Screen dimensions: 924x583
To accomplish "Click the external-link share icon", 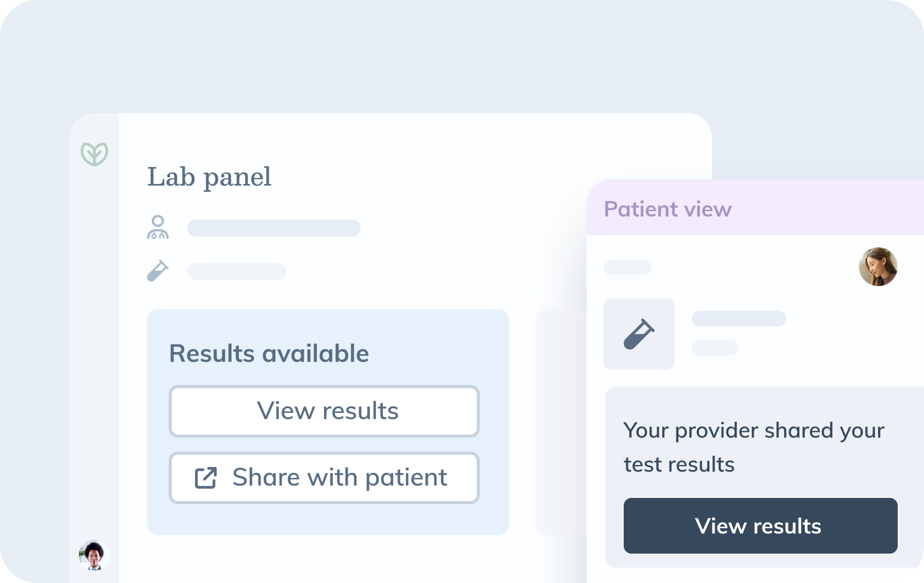I will click(x=205, y=477).
